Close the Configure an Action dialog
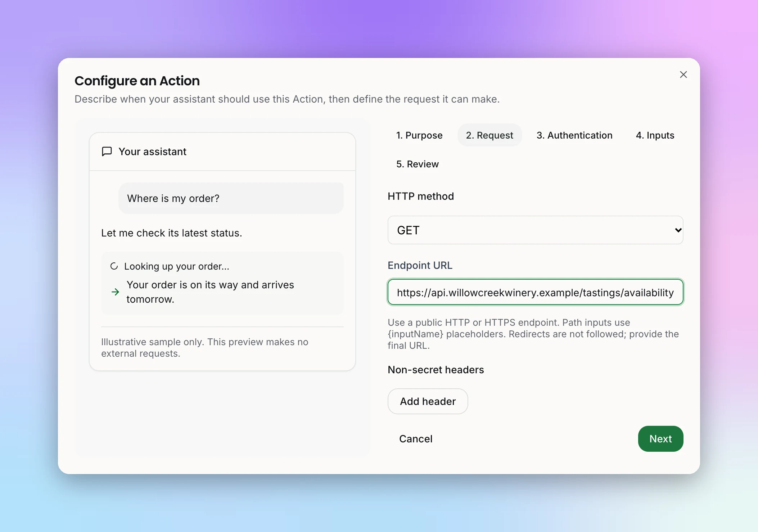Screen dimensions: 758x532 (x=683, y=75)
